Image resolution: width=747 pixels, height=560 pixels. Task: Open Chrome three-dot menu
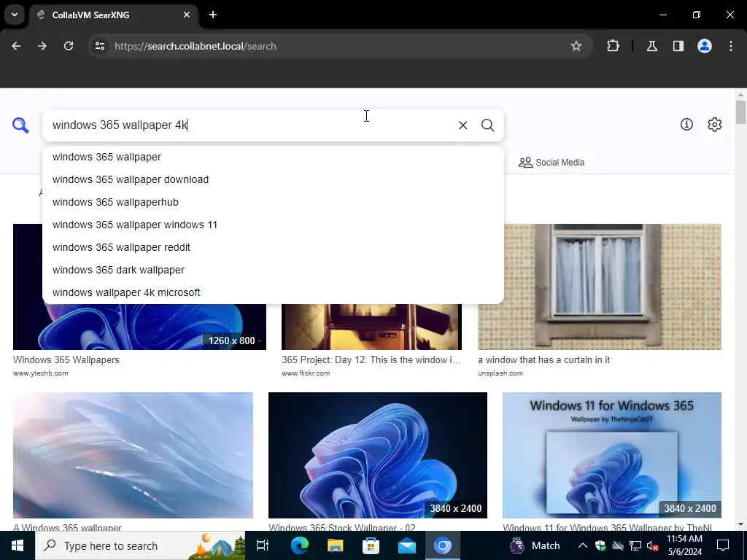730,46
